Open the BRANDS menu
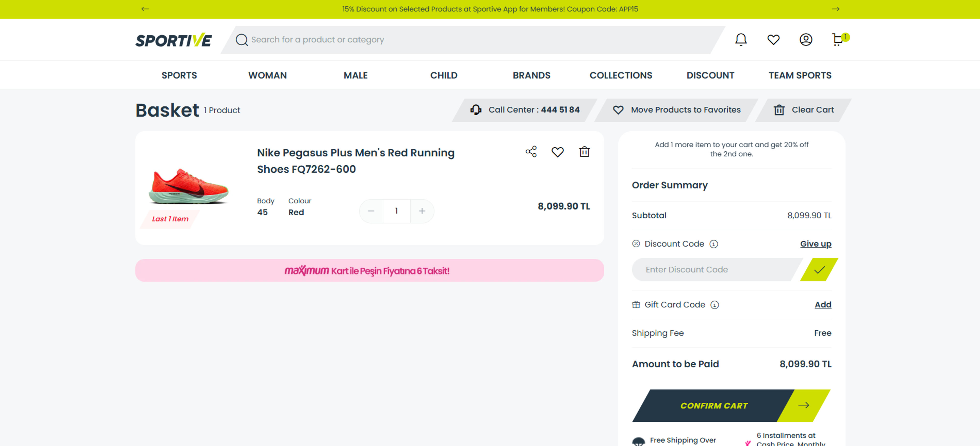This screenshot has height=446, width=980. click(531, 75)
